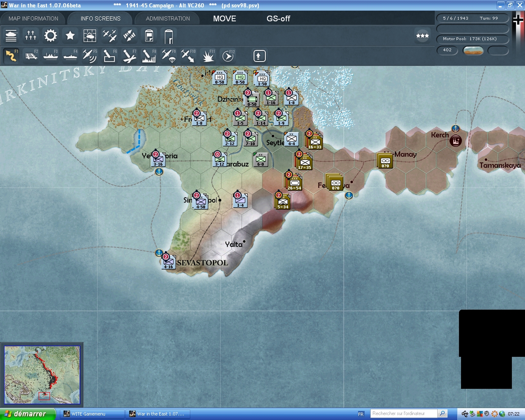Screen dimensions: 525x420
Task: Switch to WITE Gamemenu taskbar item
Action: (92, 414)
